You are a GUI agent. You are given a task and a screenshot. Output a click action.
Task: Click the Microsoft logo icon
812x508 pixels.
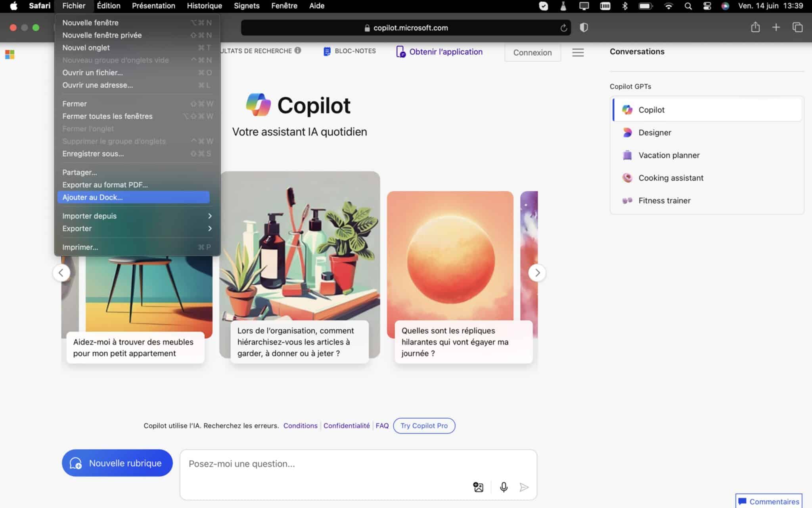(x=10, y=54)
